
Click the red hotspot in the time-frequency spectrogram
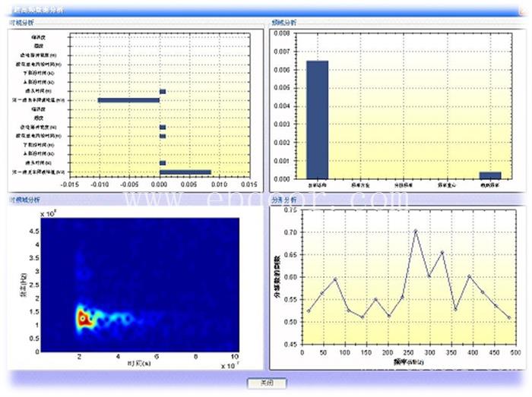coord(83,319)
